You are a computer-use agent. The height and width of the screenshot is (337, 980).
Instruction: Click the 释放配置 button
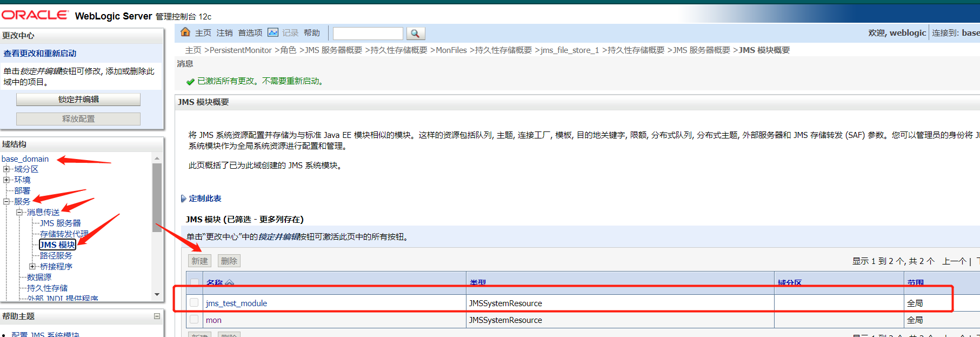point(78,119)
